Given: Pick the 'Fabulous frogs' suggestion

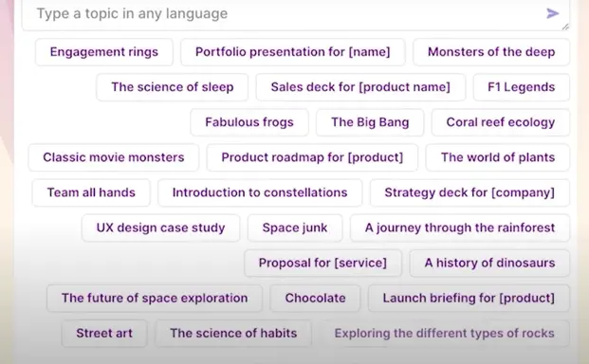Looking at the screenshot, I should coord(249,122).
